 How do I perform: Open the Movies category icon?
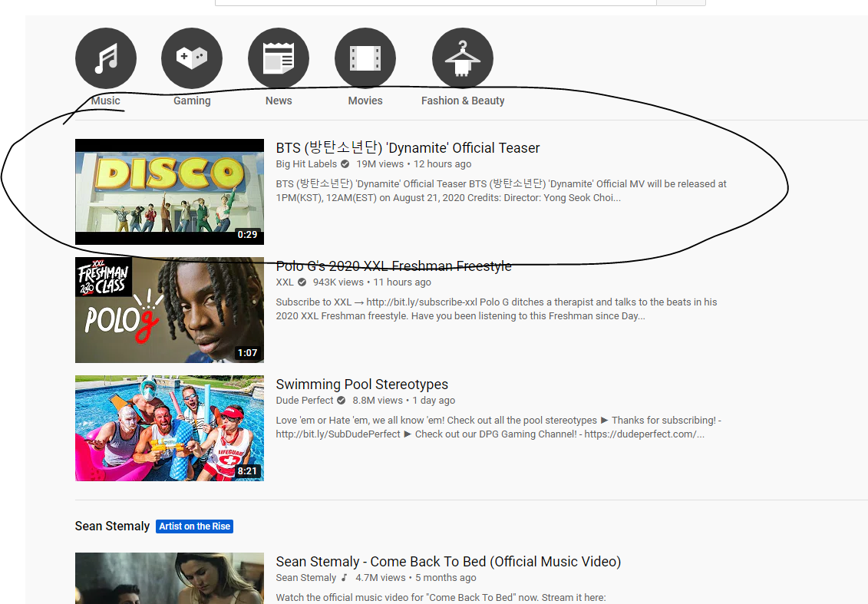pos(365,58)
